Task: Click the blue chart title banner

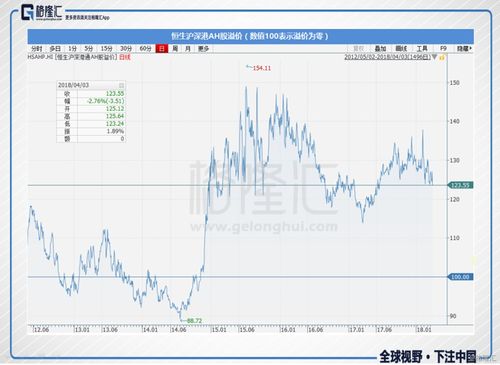Action: [250, 36]
